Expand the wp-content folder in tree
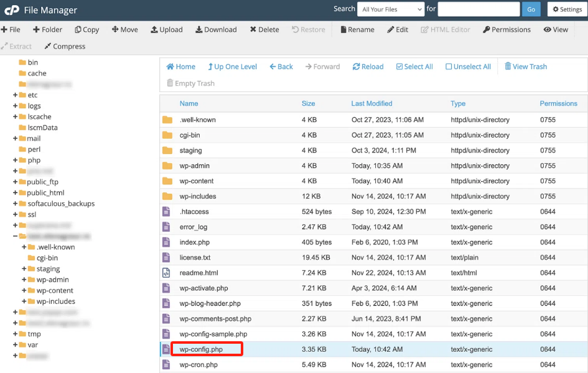 [x=24, y=291]
